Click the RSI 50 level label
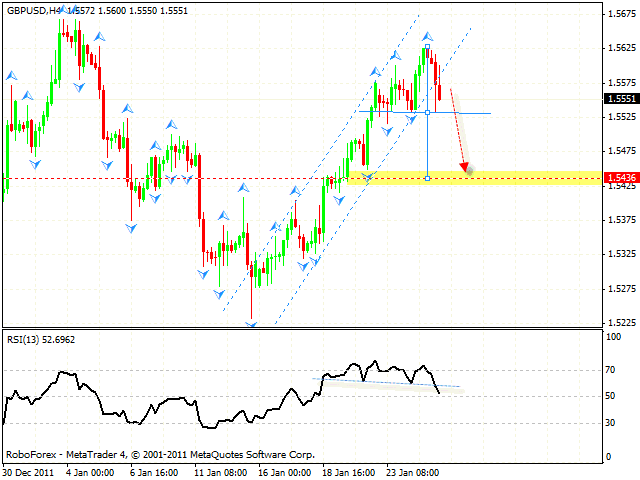This screenshot has width=640, height=480. (610, 396)
